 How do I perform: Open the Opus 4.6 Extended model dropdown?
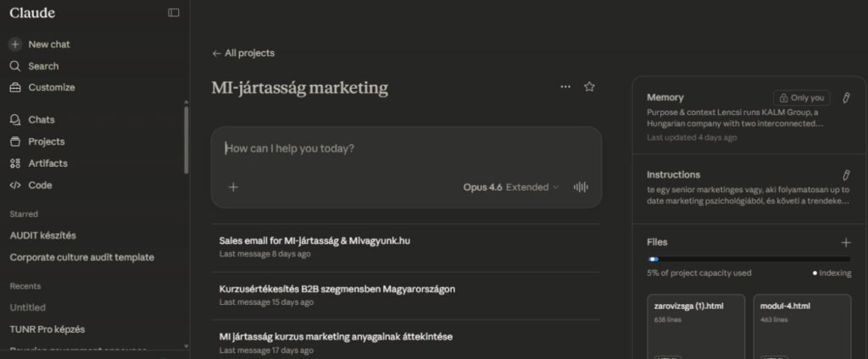(x=511, y=187)
